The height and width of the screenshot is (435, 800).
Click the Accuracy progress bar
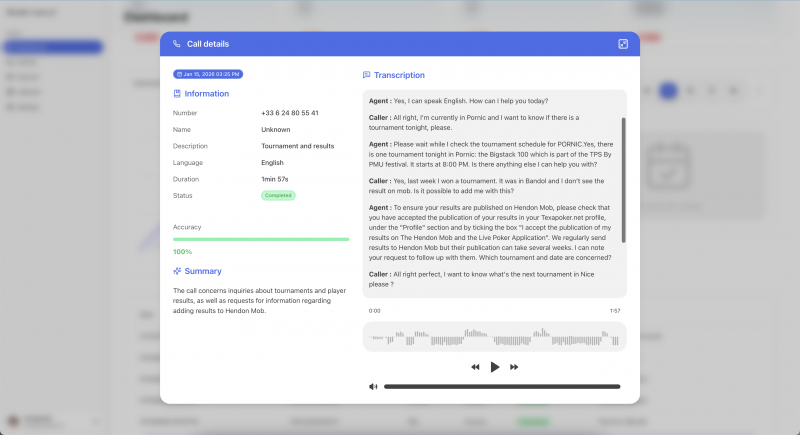[x=261, y=239]
